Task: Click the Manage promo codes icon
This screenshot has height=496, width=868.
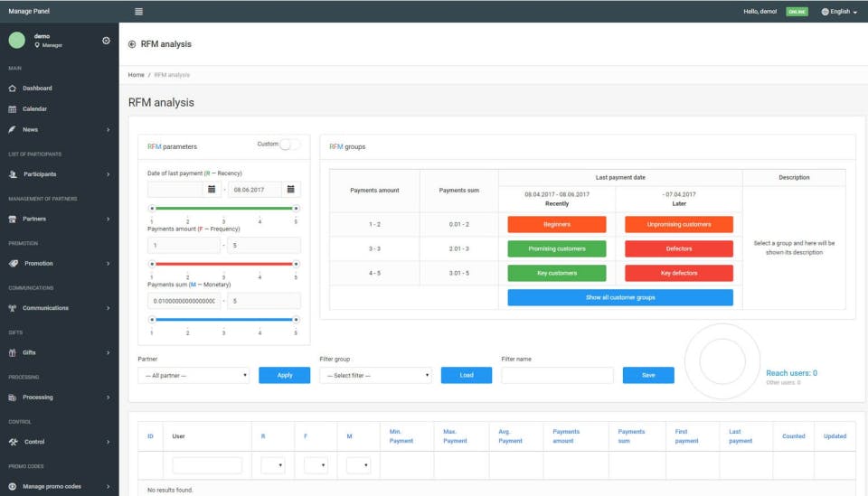Action: (x=12, y=487)
